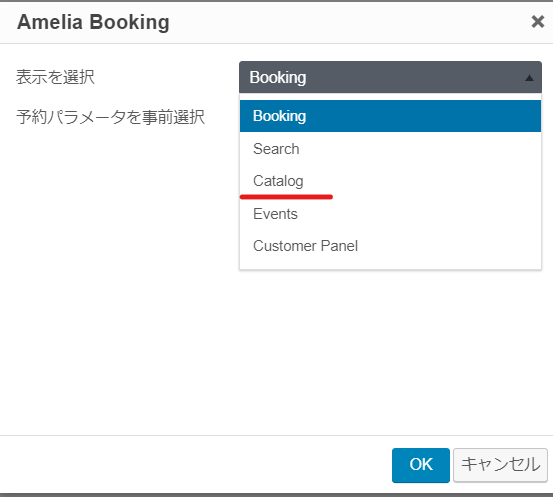
Task: Click the Amelia Booking dialog title
Action: (x=93, y=22)
